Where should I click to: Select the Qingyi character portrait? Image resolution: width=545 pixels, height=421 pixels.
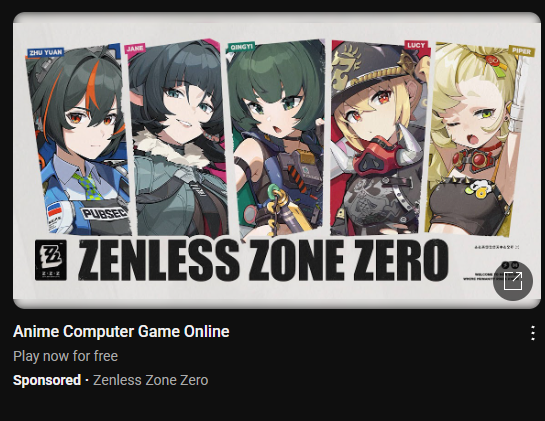pos(276,138)
